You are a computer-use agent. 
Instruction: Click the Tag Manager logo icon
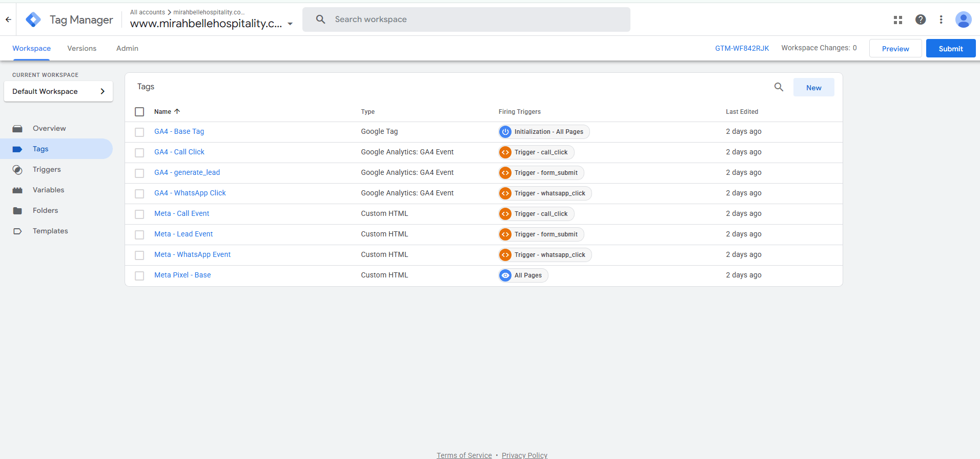point(33,19)
